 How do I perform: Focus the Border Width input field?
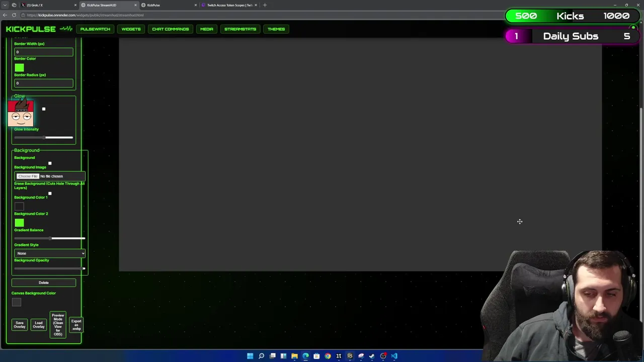coord(44,52)
